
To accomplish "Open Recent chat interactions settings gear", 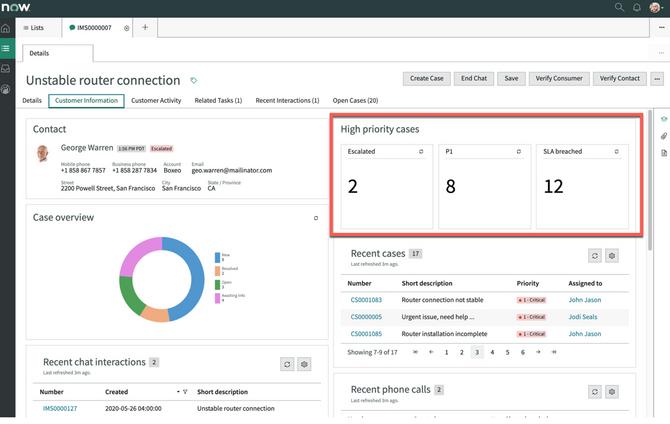I will pos(304,365).
